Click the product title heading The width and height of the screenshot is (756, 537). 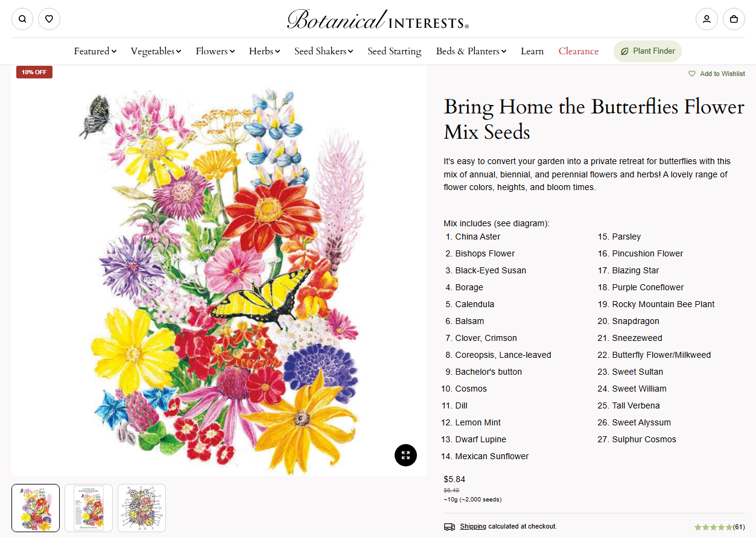click(x=594, y=119)
